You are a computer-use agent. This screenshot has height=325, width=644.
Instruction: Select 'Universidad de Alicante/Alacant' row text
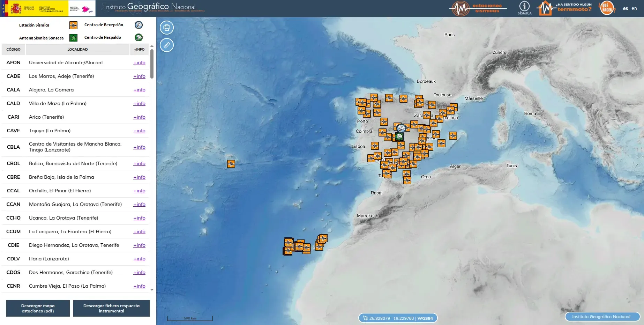66,62
